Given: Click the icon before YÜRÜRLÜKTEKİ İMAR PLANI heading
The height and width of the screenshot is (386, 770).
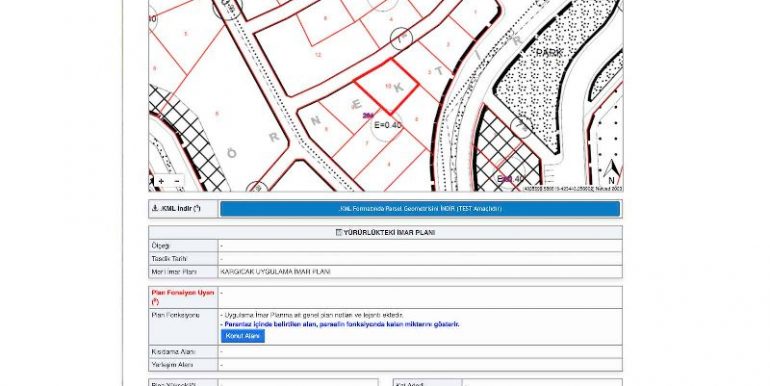Looking at the screenshot, I should tap(339, 232).
